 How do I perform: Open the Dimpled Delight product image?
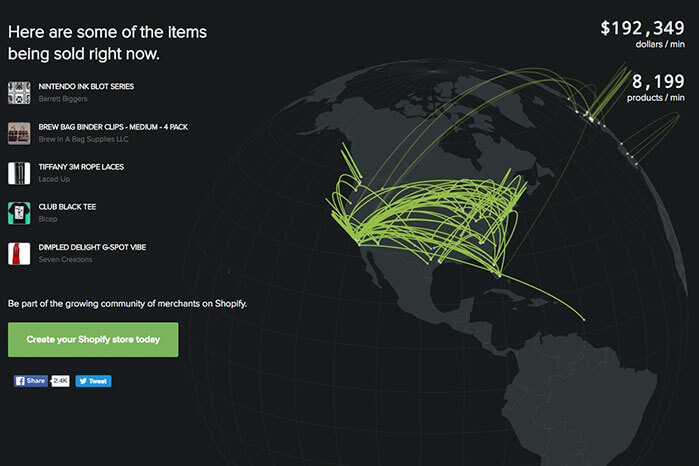19,254
